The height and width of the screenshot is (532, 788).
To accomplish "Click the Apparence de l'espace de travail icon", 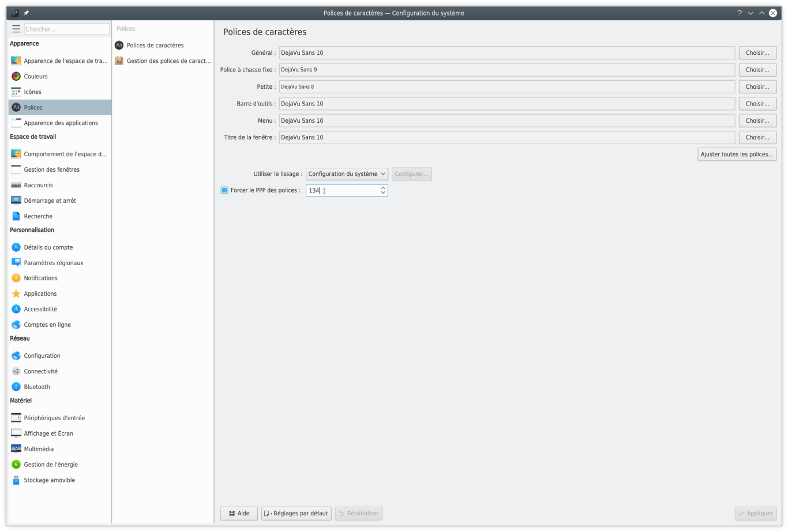I will pyautogui.click(x=16, y=61).
